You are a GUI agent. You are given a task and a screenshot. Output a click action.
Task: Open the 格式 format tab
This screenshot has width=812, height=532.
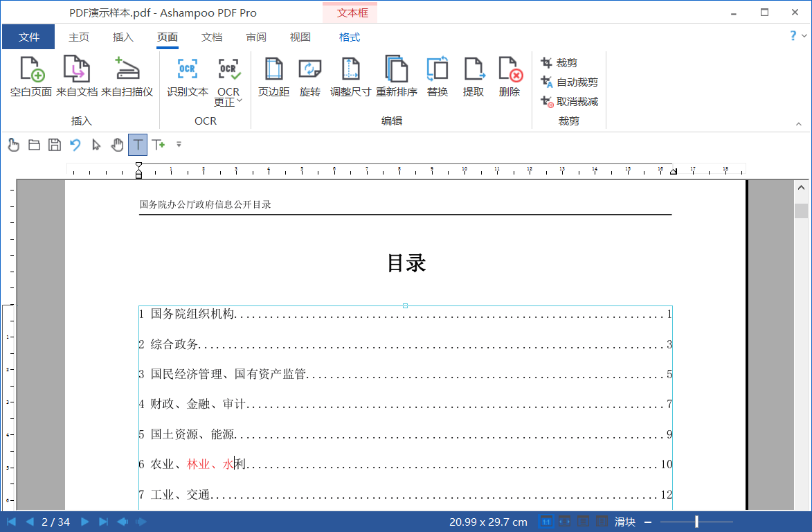350,37
